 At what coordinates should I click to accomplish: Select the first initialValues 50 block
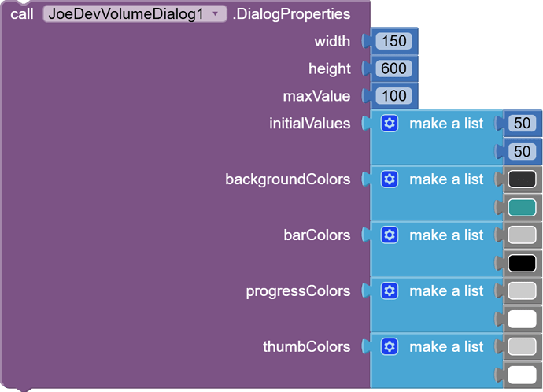(x=522, y=124)
